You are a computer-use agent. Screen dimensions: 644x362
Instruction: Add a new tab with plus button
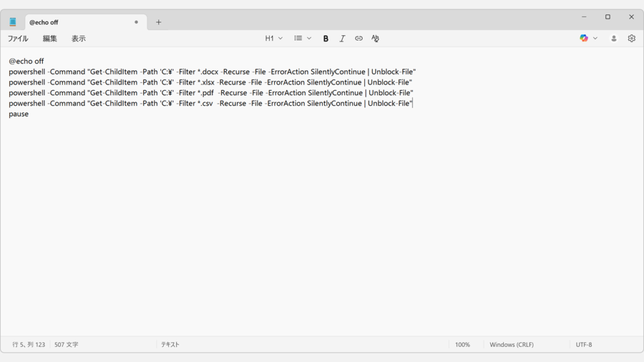coord(158,22)
